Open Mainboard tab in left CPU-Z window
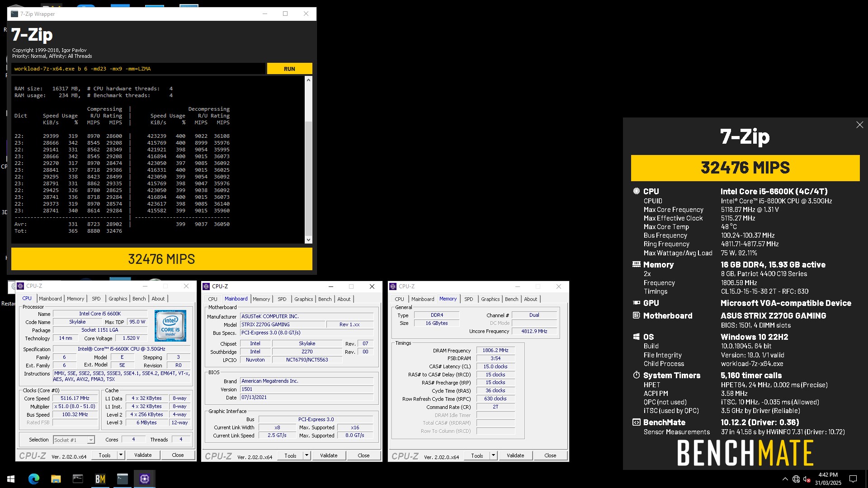 (50, 299)
